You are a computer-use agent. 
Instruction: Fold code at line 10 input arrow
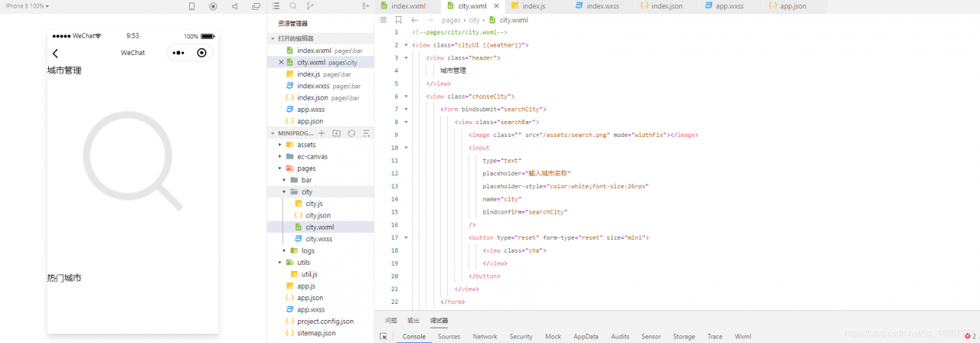(x=406, y=147)
